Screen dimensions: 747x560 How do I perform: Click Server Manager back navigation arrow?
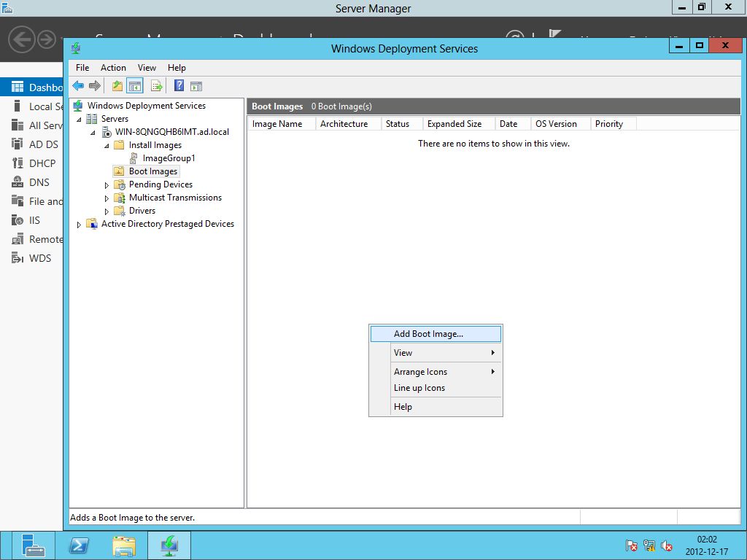(x=21, y=39)
